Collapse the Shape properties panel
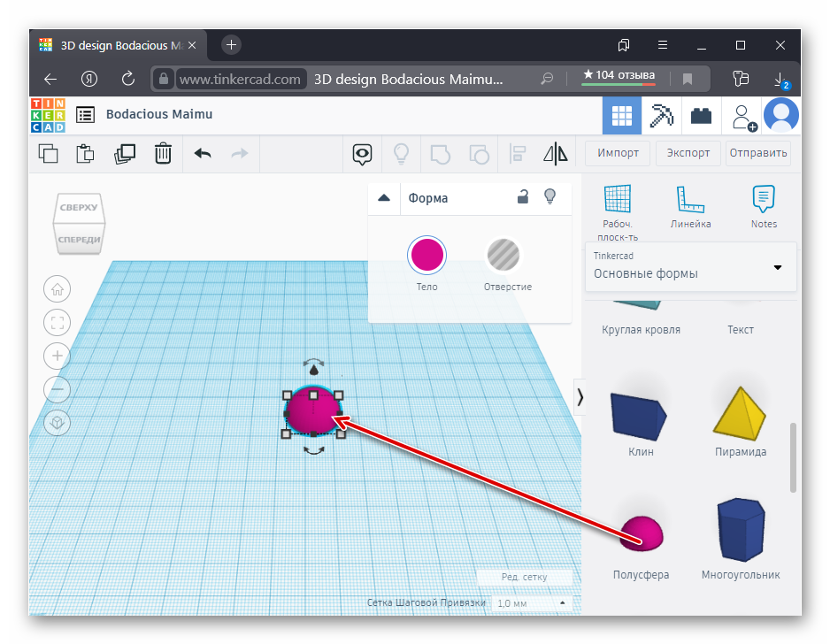Viewport: 830px width, 644px height. point(383,198)
